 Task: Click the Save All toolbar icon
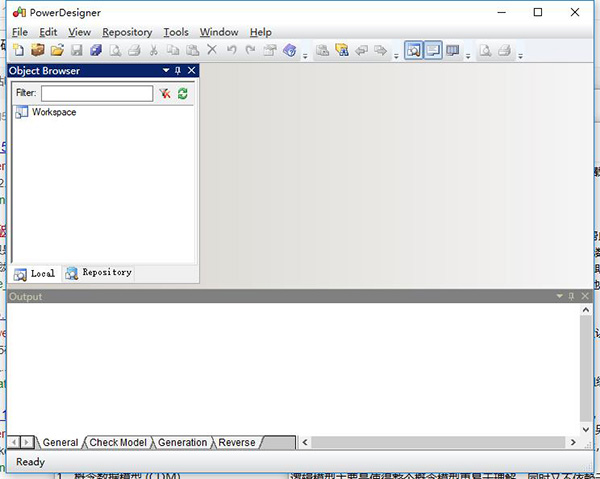tap(96, 50)
